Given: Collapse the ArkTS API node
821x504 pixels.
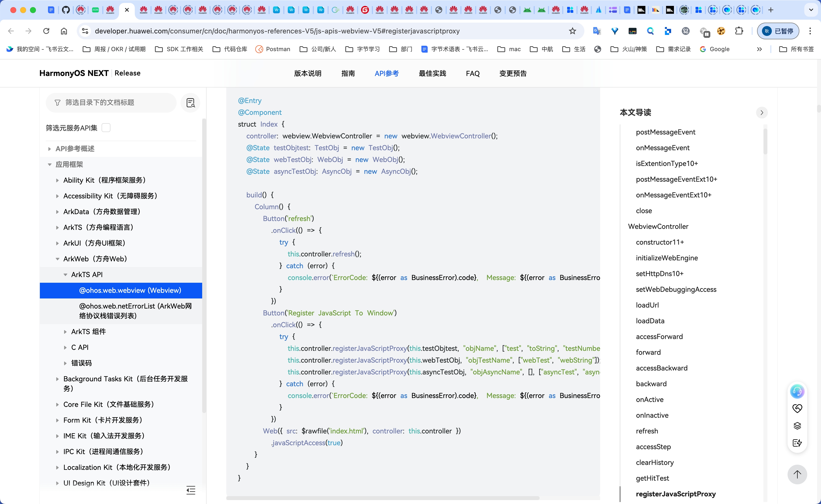Looking at the screenshot, I should [65, 275].
